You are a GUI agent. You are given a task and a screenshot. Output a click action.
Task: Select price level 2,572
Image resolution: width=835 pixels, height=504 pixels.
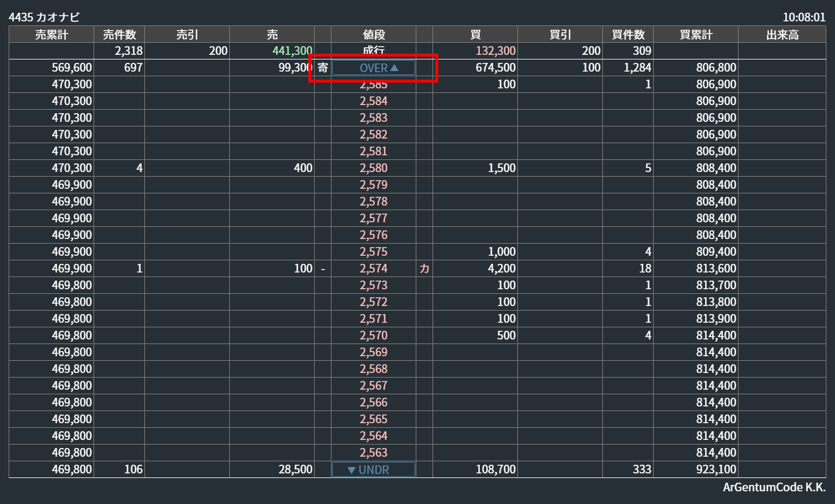click(x=374, y=302)
